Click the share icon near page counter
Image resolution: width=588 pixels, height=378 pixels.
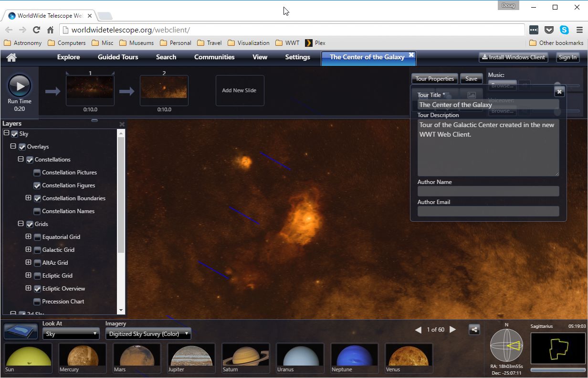[x=474, y=329]
